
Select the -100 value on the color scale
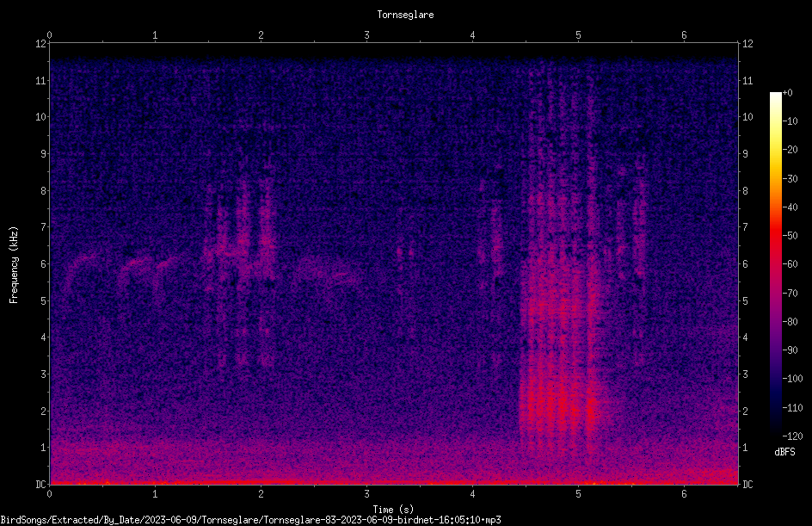pos(792,379)
